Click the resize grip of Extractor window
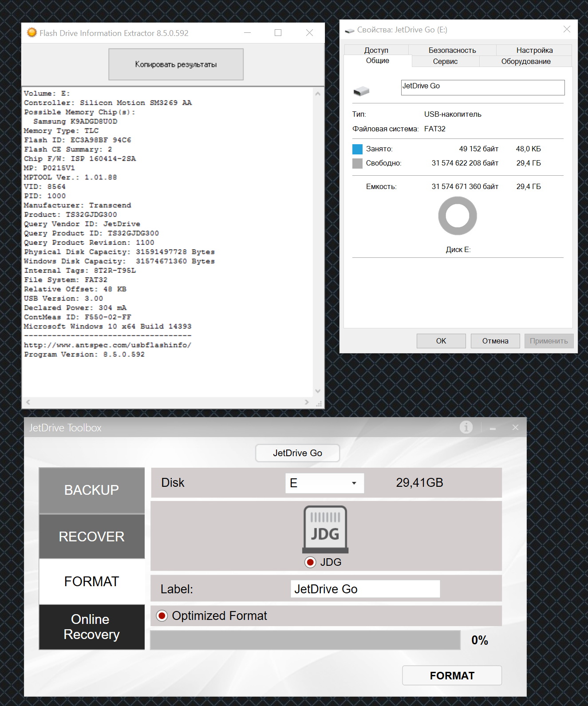Screen dimensions: 588x706 click(x=319, y=403)
